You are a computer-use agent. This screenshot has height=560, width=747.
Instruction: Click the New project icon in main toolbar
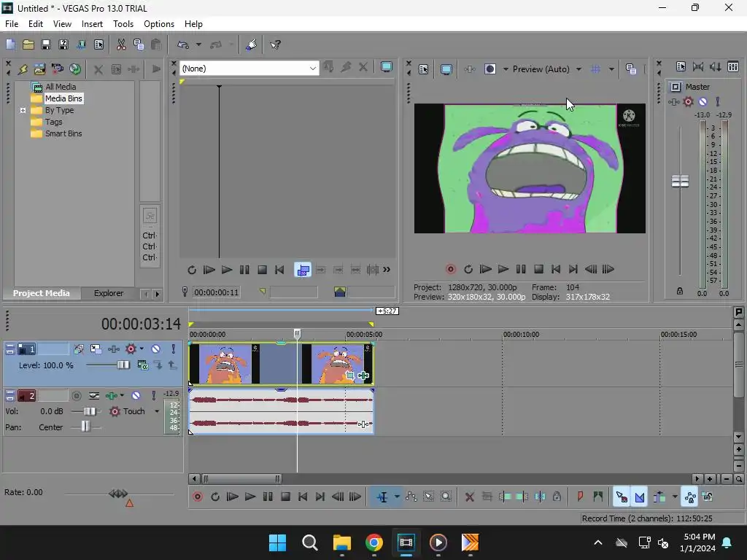[10, 44]
